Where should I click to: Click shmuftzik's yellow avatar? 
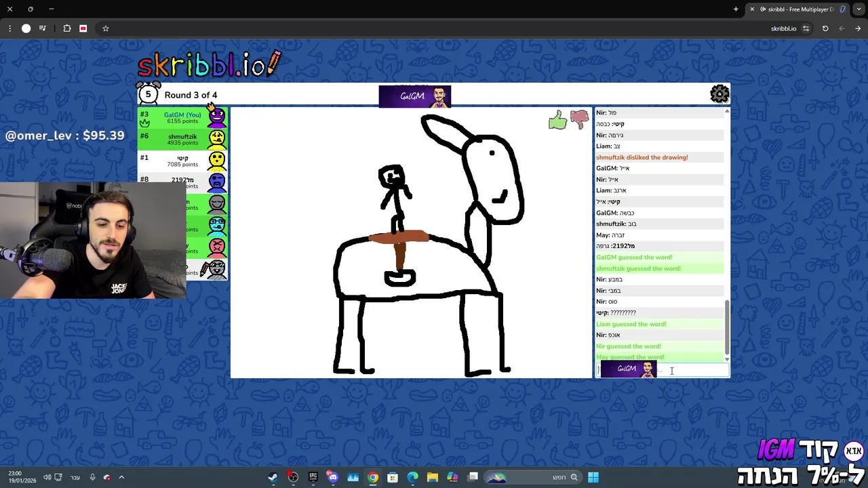click(216, 139)
